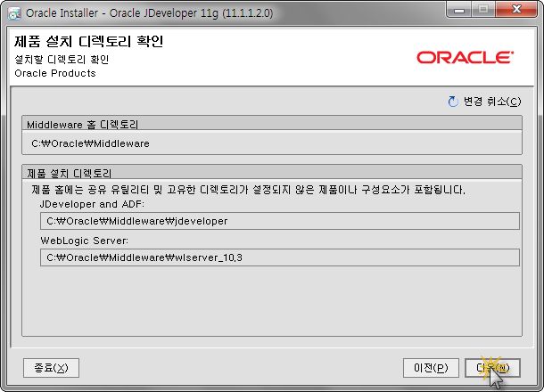Click the 다음(N) next button
This screenshot has width=544, height=392.
pyautogui.click(x=492, y=368)
